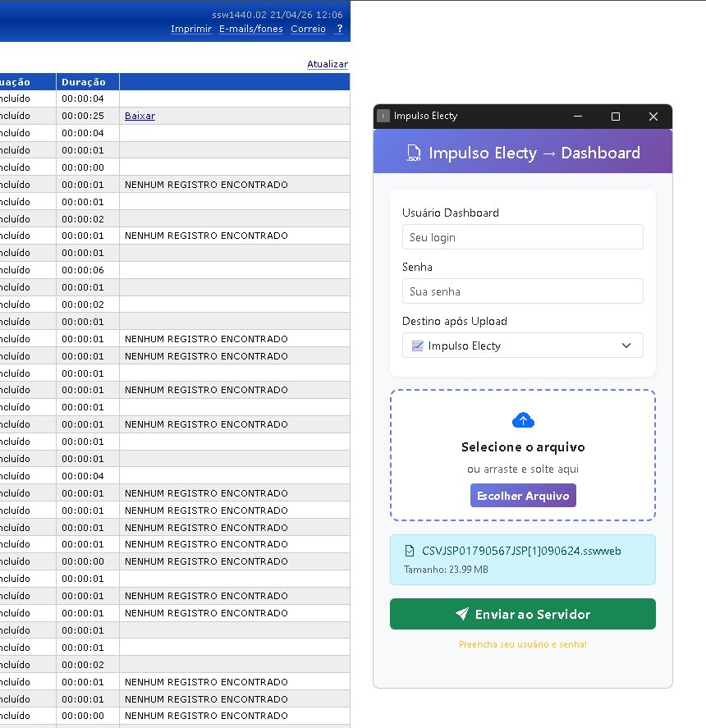706x728 pixels.
Task: Click the ssw1440.02 21/04/26 12:06 header text
Action: [x=277, y=15]
